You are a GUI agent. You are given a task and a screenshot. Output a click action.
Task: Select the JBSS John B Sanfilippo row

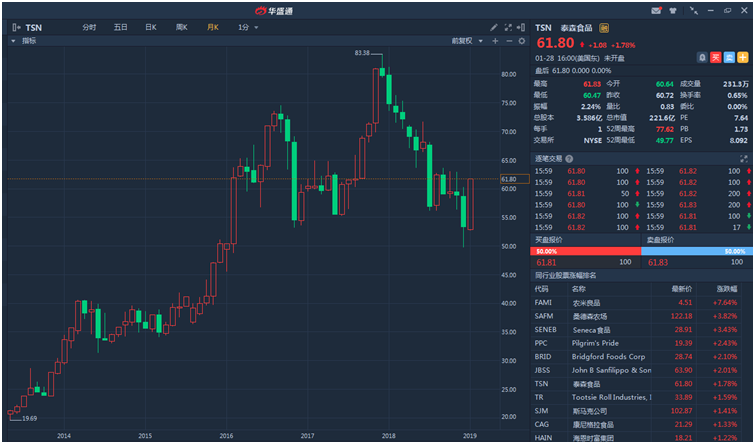(641, 370)
